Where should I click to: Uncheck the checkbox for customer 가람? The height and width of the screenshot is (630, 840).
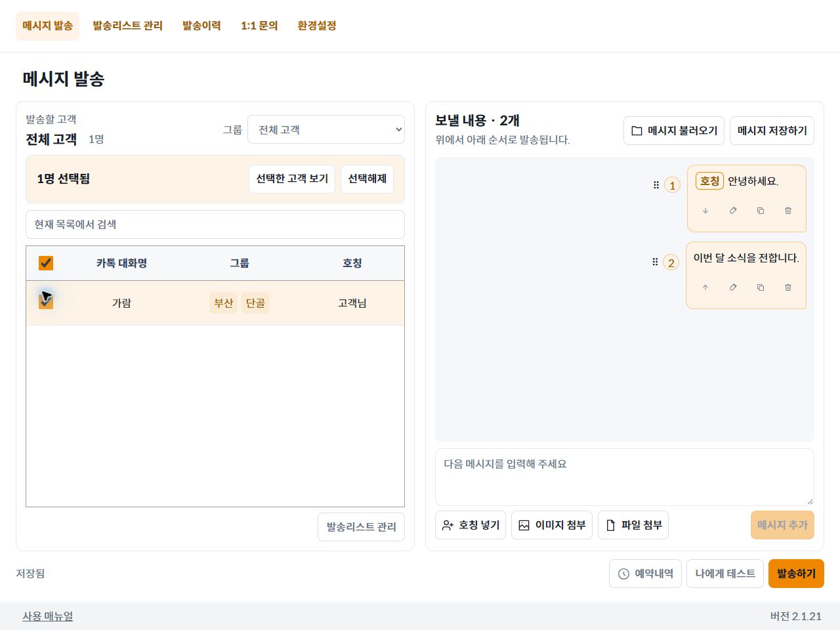[46, 302]
